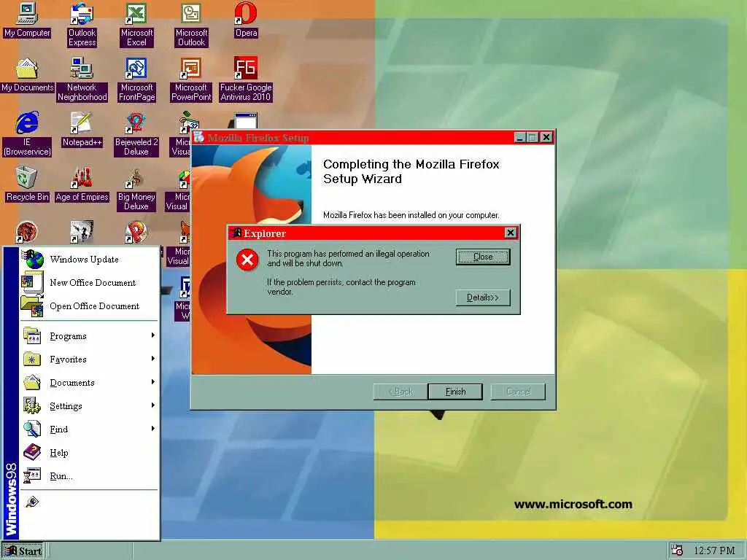Click the Explorer dialog title bar
Image resolution: width=747 pixels, height=560 pixels.
(x=373, y=233)
